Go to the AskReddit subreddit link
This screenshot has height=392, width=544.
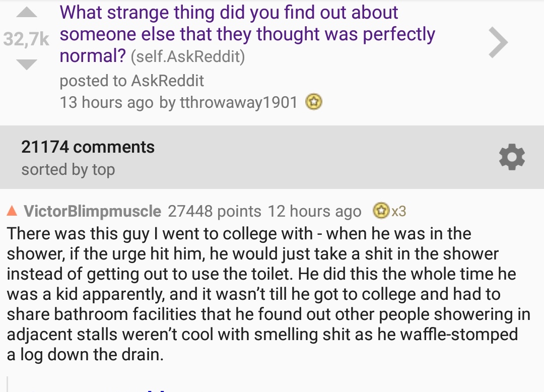[x=168, y=81]
